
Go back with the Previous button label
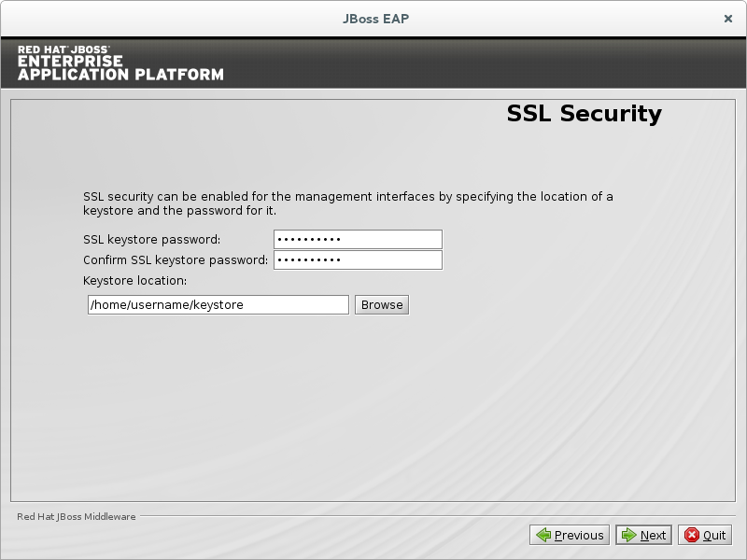pos(579,536)
